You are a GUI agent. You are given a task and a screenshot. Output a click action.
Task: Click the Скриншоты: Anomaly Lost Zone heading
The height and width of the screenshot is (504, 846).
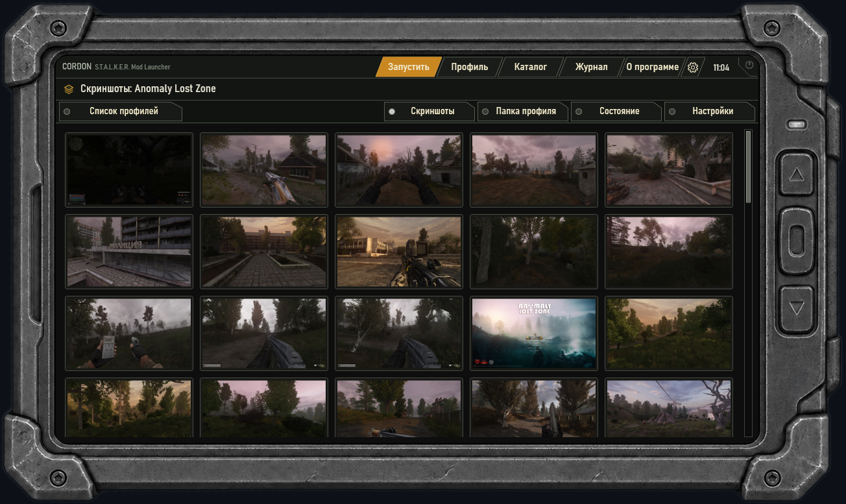pyautogui.click(x=148, y=89)
